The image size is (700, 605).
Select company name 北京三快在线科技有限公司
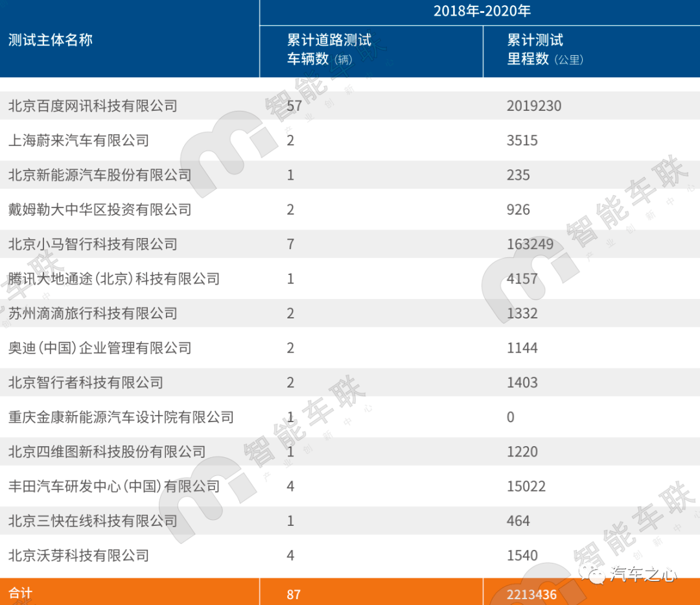click(93, 521)
